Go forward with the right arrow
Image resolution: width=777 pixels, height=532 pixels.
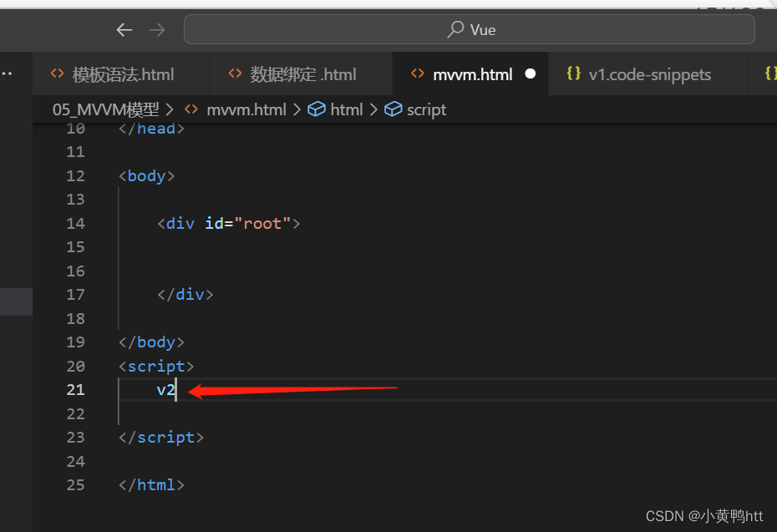(x=157, y=30)
